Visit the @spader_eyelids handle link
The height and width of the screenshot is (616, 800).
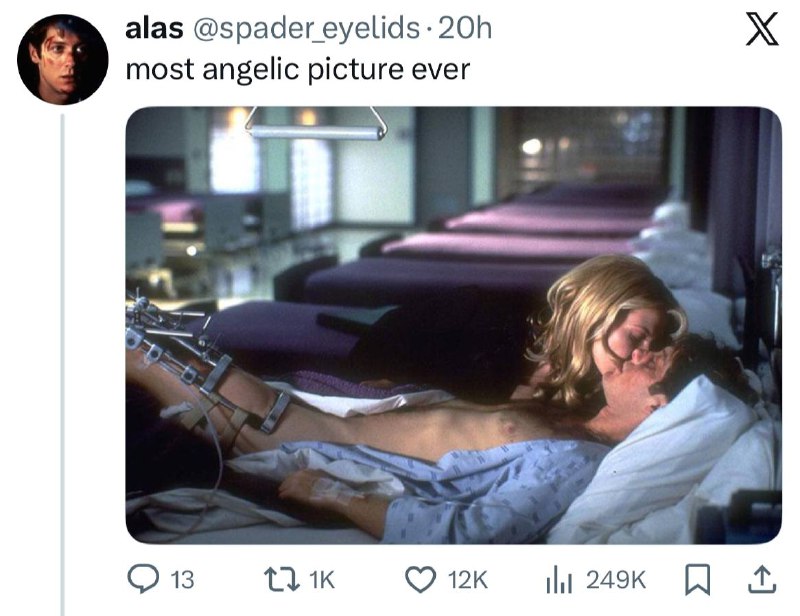click(x=306, y=29)
